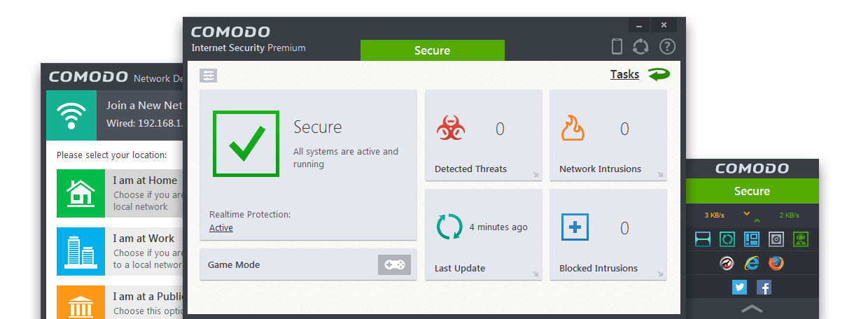The height and width of the screenshot is (319, 868).
Task: Expand the Blocked Intrusions tile corner arrow
Action: tap(660, 274)
